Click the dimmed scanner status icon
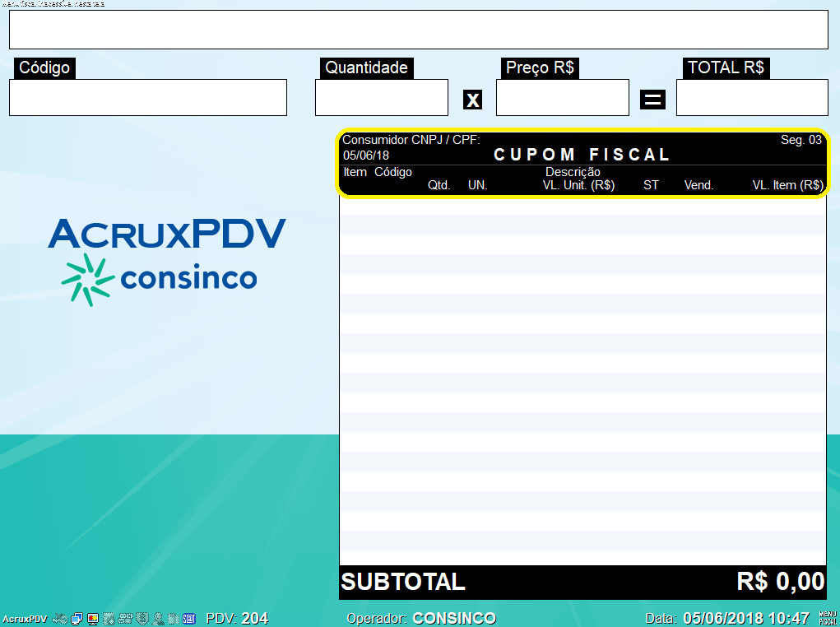Viewport: 840px width, 627px height. click(109, 619)
